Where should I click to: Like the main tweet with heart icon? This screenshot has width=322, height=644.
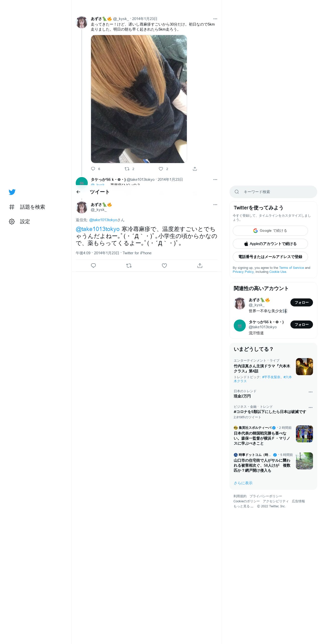pyautogui.click(x=164, y=266)
